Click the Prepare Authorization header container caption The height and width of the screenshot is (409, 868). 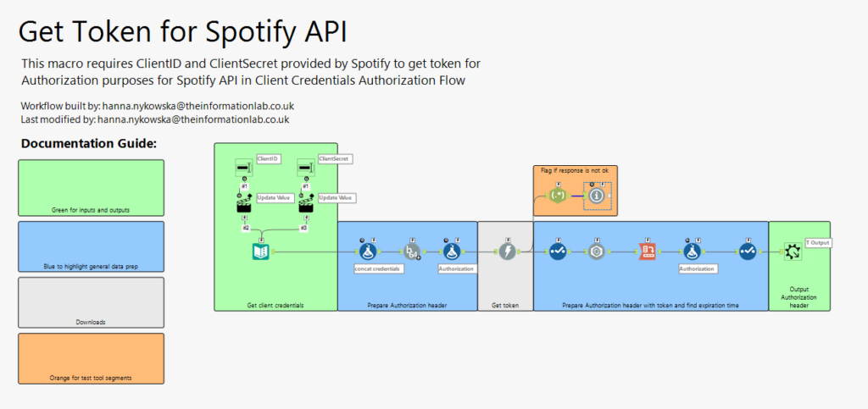(408, 305)
